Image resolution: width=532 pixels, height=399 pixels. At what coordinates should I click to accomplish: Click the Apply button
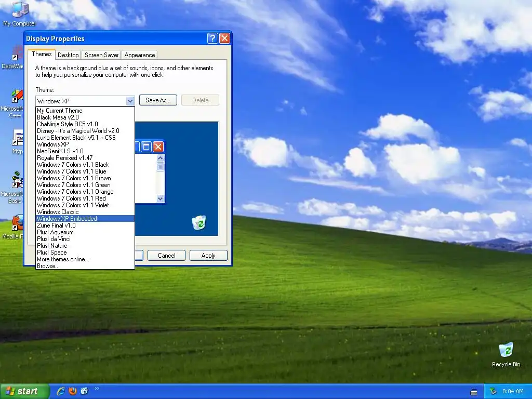click(208, 256)
